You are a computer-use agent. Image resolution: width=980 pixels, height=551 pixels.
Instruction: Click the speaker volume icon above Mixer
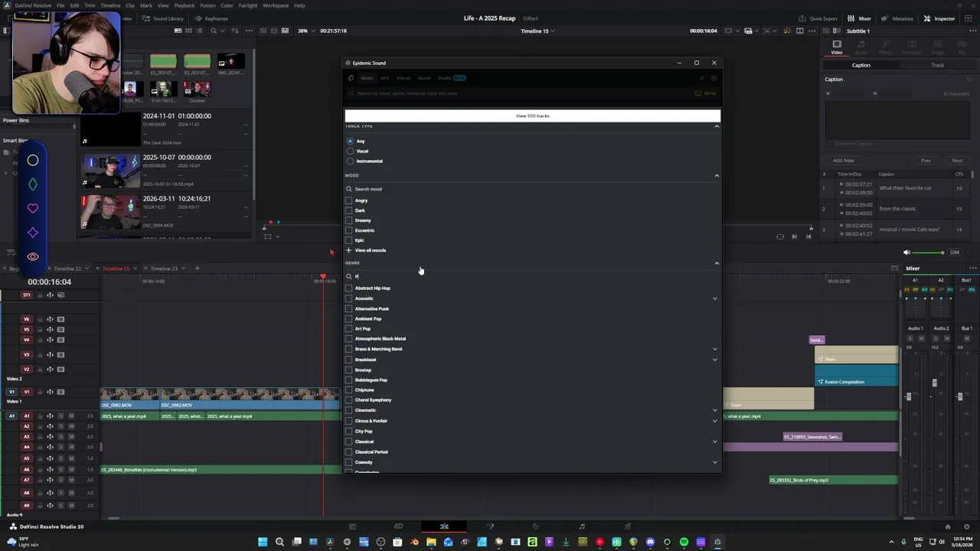click(906, 253)
